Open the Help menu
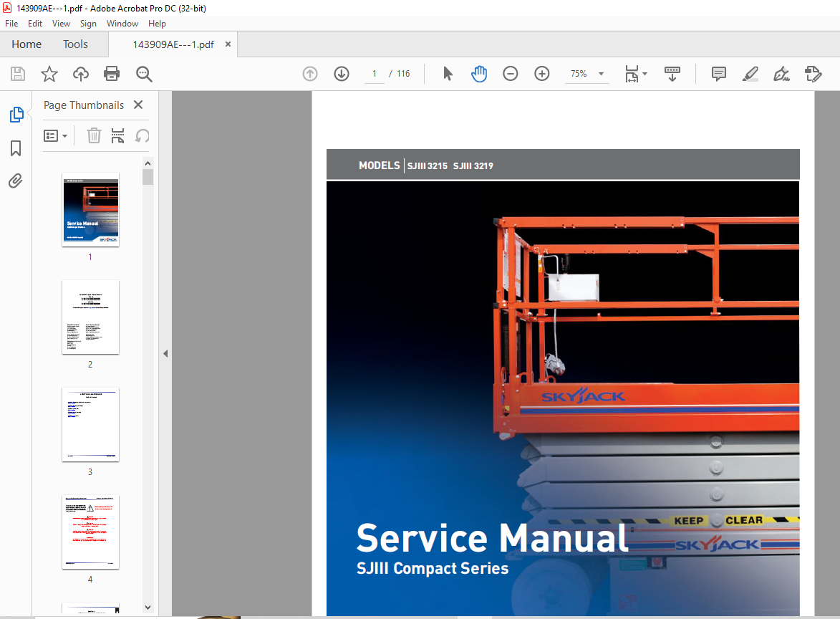The height and width of the screenshot is (619, 840). tap(157, 24)
